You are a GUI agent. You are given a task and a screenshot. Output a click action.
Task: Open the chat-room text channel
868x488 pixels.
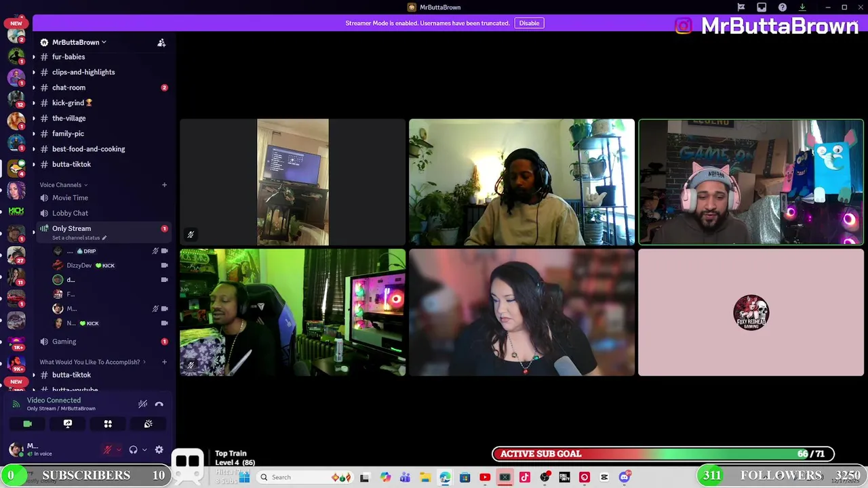pyautogui.click(x=68, y=87)
